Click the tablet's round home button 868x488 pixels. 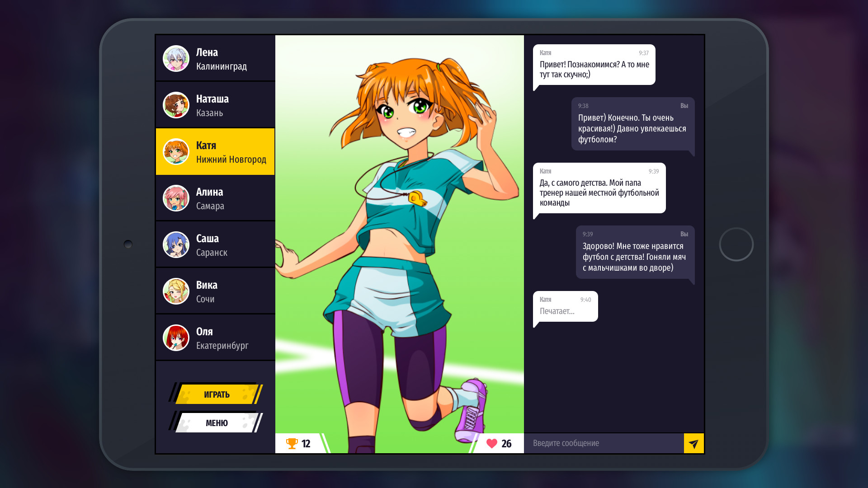pos(736,244)
